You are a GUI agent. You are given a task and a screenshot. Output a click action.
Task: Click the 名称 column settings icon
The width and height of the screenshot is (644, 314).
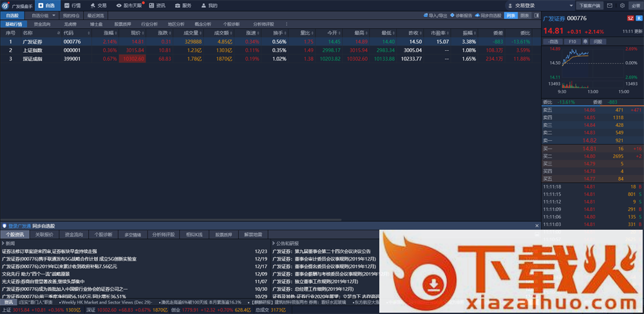[x=57, y=32]
